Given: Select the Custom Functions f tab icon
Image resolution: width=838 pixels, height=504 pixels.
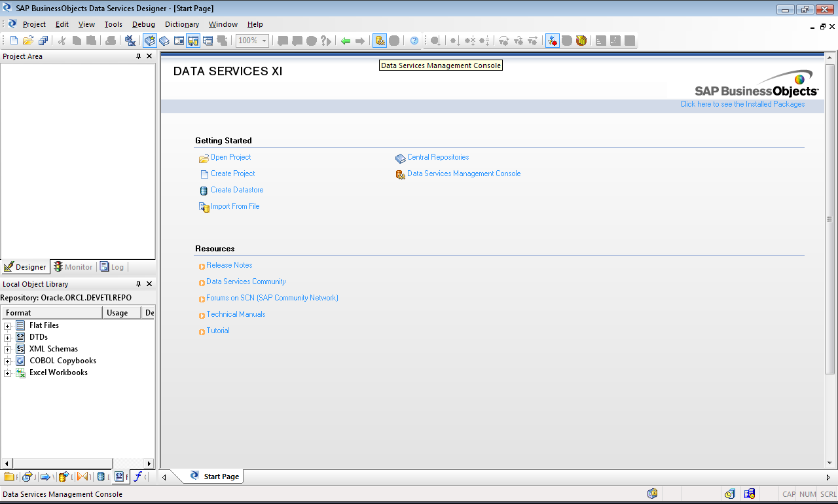Looking at the screenshot, I should pyautogui.click(x=138, y=477).
